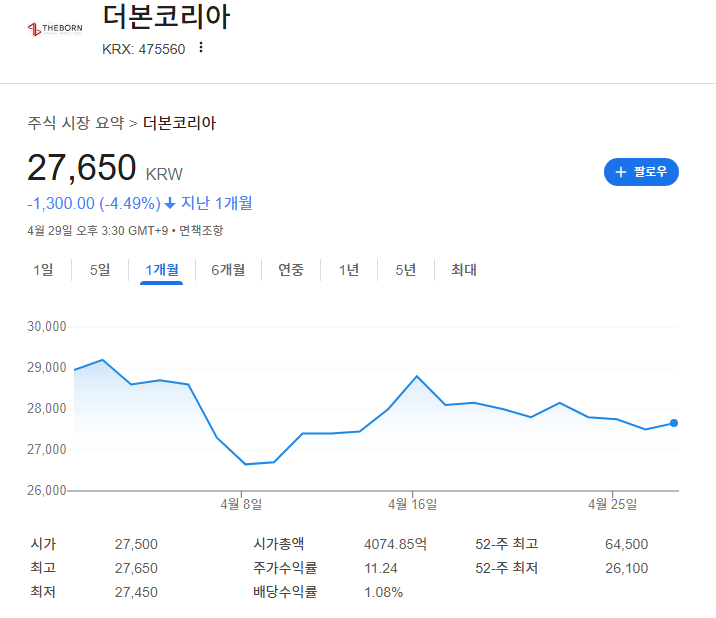The width and height of the screenshot is (716, 618).
Task: Click the THEBORN company logo
Action: tap(55, 29)
